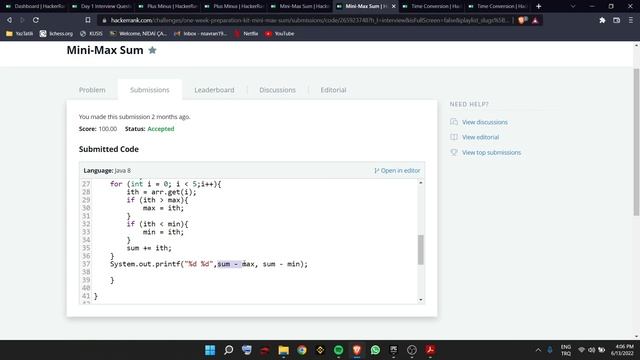Expand the tab search chevron
The height and width of the screenshot is (360, 640).
pyautogui.click(x=573, y=6)
